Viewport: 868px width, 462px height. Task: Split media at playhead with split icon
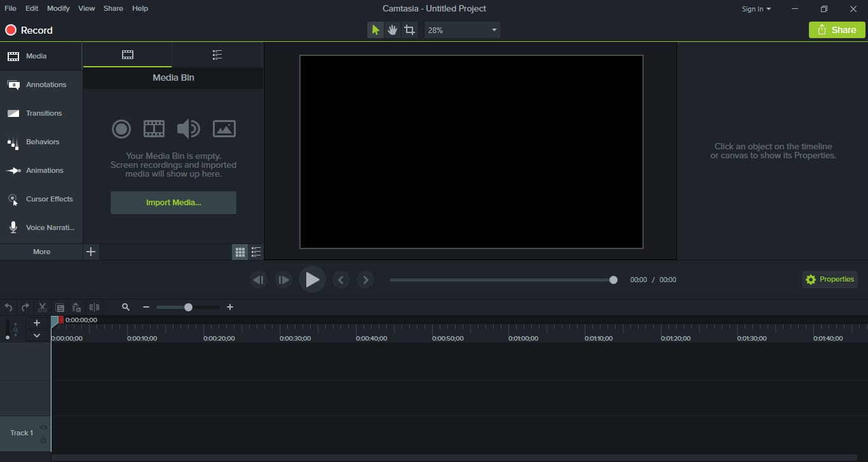pos(94,308)
